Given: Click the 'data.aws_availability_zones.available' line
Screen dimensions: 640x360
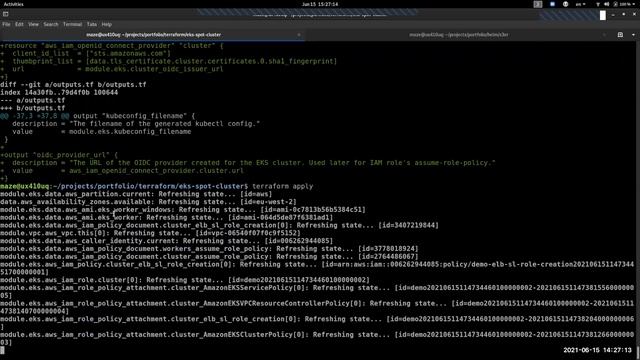Looking at the screenshot, I should pos(148,202).
